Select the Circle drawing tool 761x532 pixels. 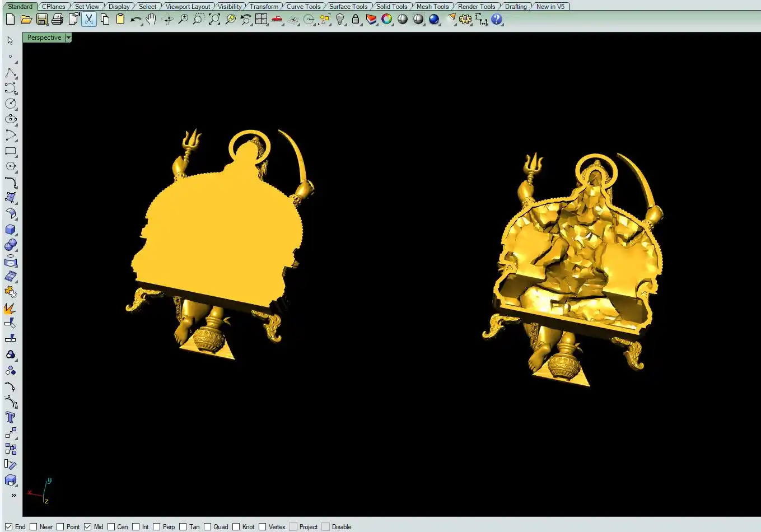coord(11,104)
